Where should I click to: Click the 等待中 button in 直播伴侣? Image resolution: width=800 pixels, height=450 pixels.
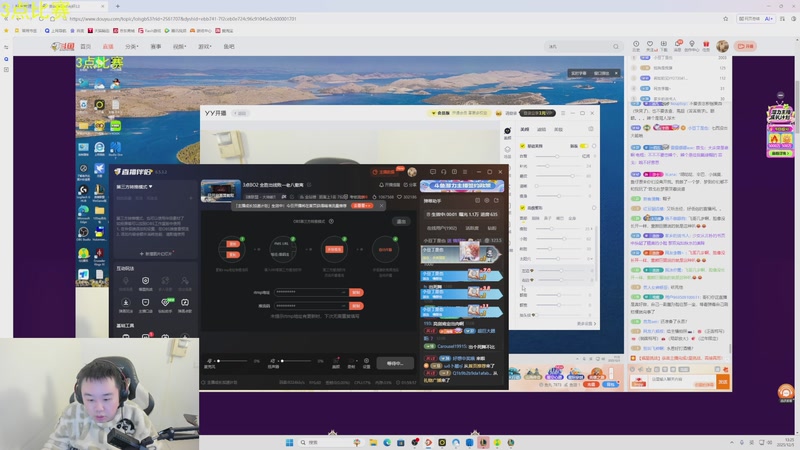point(395,363)
